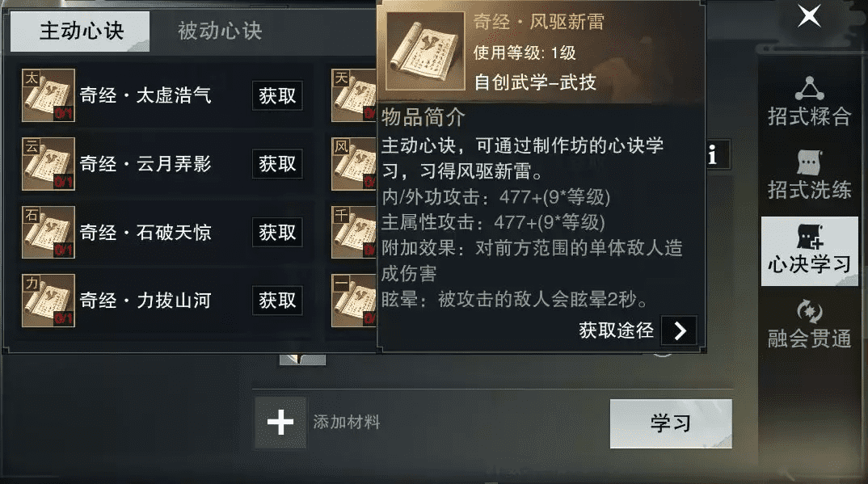Click 获取 for 奇经·云月弄影
868x484 pixels.
[x=277, y=164]
